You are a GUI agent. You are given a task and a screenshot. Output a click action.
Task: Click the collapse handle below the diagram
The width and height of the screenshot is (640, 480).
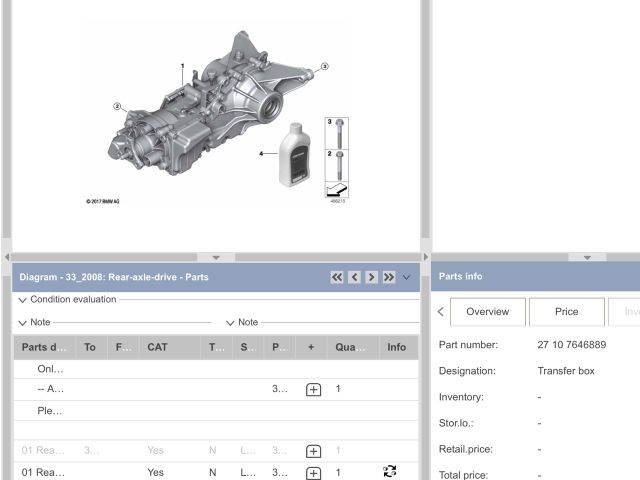pyautogui.click(x=216, y=257)
